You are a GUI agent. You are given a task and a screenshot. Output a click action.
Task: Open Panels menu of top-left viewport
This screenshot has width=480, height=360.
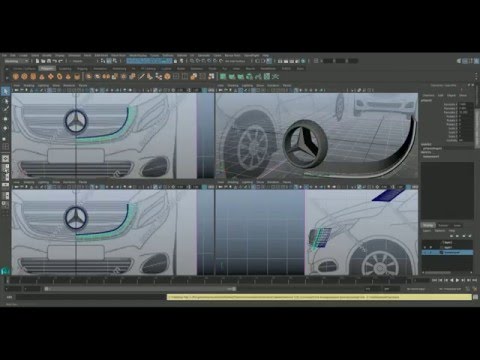[x=83, y=85]
